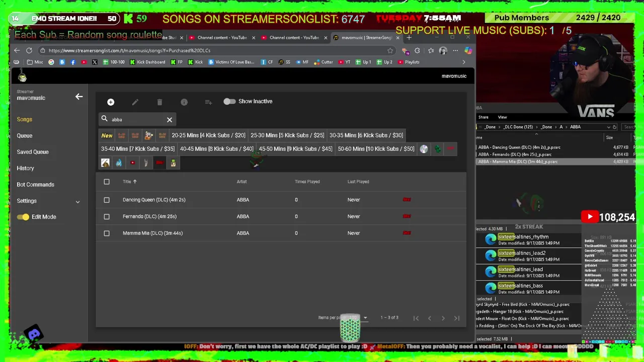Image resolution: width=644 pixels, height=362 pixels.
Task: Filter by 20-25 Mins [4 Kick Subs / $20]
Action: point(208,135)
